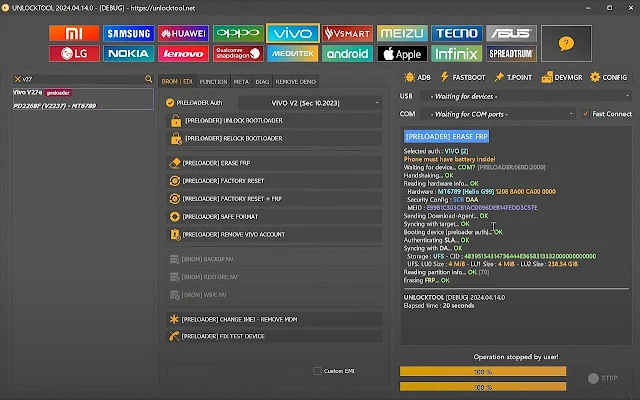Click CHANGE IMEI - REMOVE MDM
The width and height of the screenshot is (640, 400).
[274, 319]
